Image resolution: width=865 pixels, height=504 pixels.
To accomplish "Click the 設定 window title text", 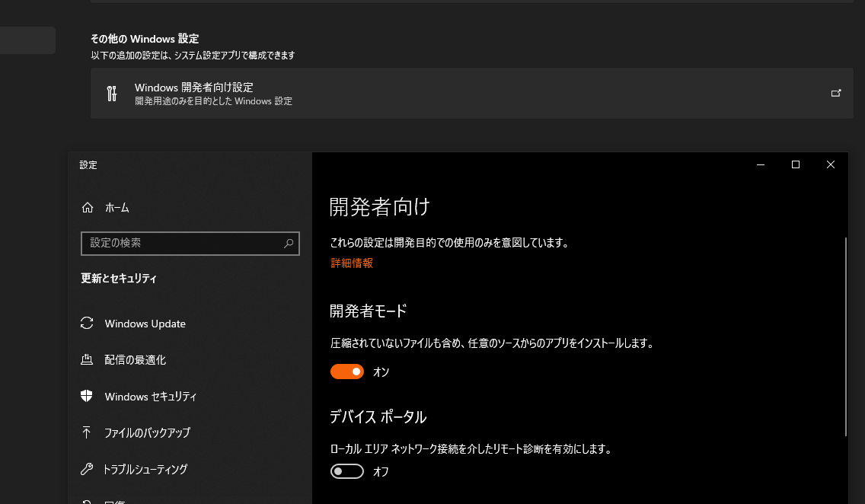I will pos(88,165).
